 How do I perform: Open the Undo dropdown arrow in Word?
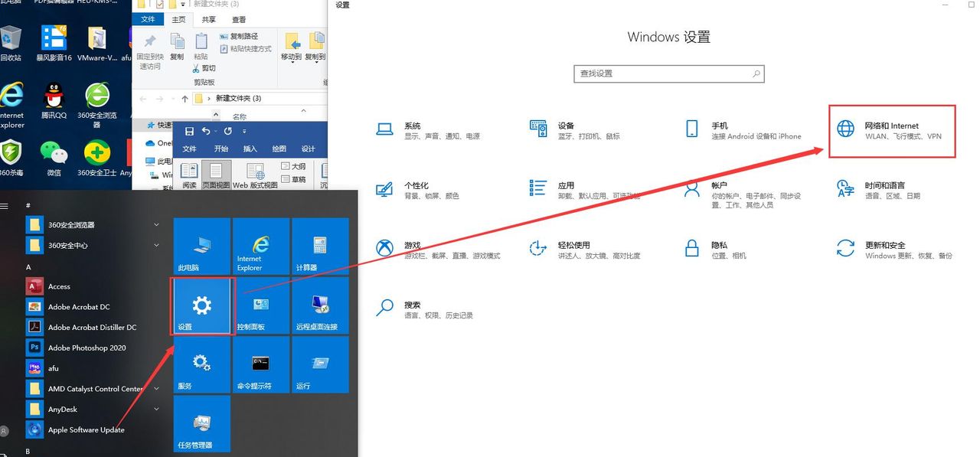[216, 132]
